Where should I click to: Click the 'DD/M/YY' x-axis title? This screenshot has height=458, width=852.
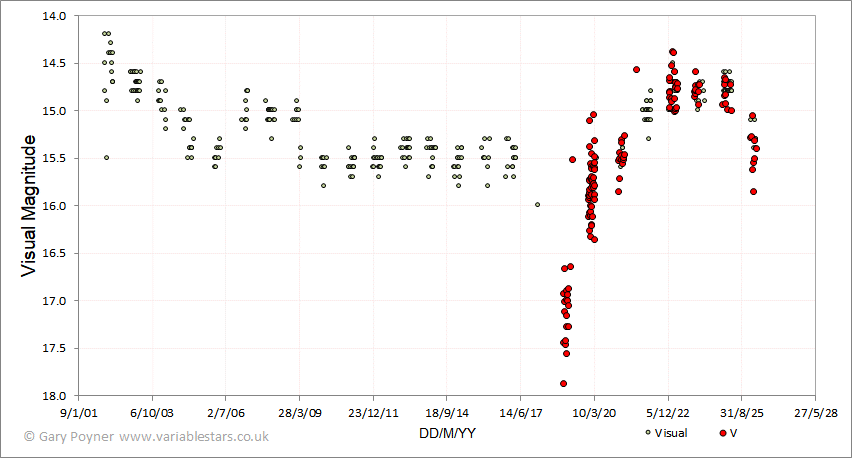tap(447, 433)
